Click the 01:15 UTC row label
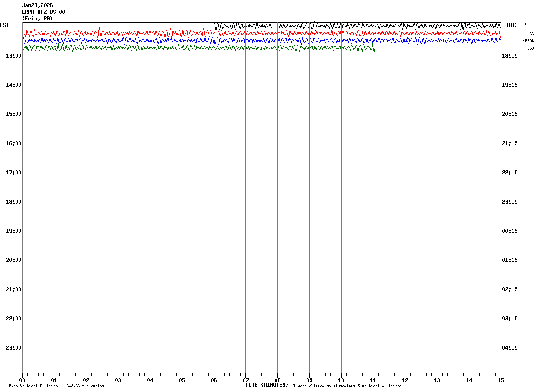The image size is (536, 392). click(510, 260)
